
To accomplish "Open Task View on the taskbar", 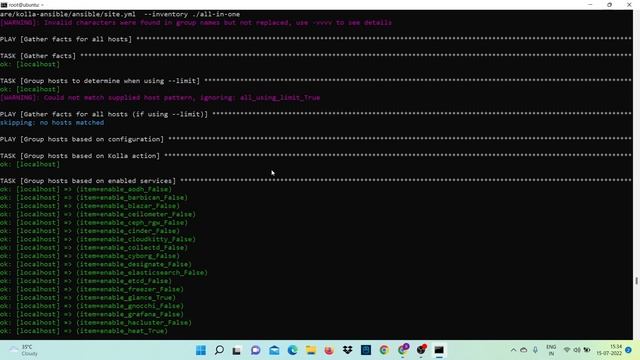I will [x=237, y=350].
